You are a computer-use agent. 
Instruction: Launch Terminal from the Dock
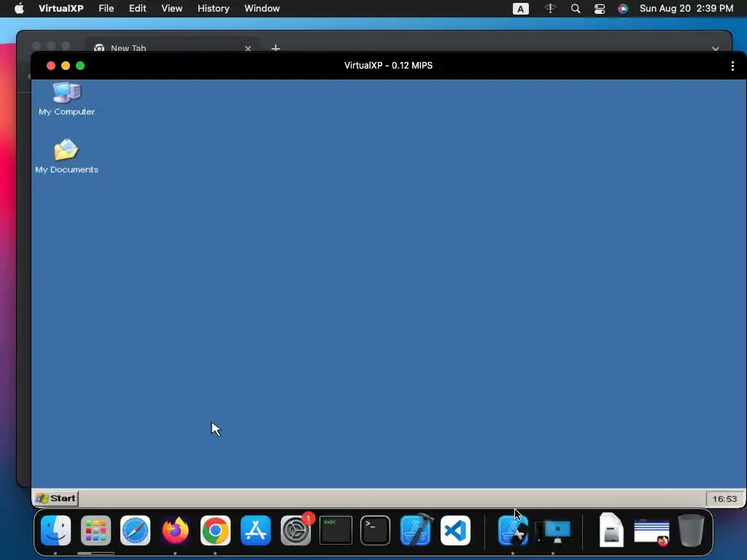pyautogui.click(x=375, y=530)
